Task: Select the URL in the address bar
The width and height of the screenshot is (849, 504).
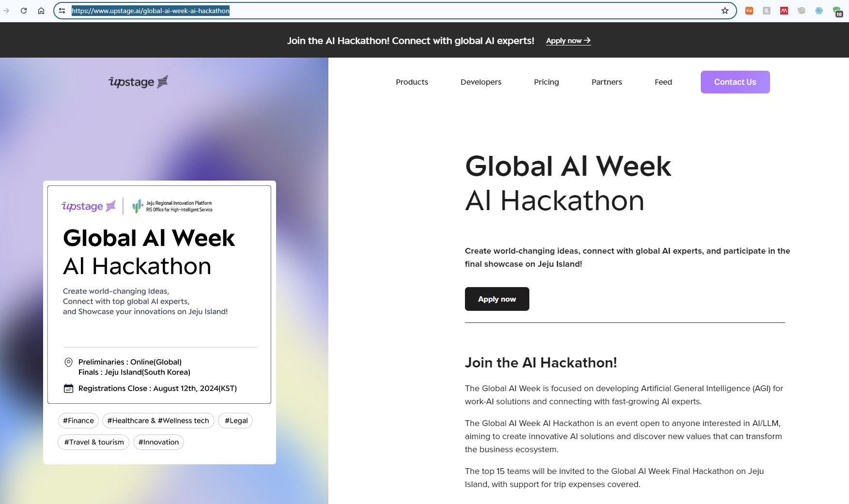Action: (151, 11)
